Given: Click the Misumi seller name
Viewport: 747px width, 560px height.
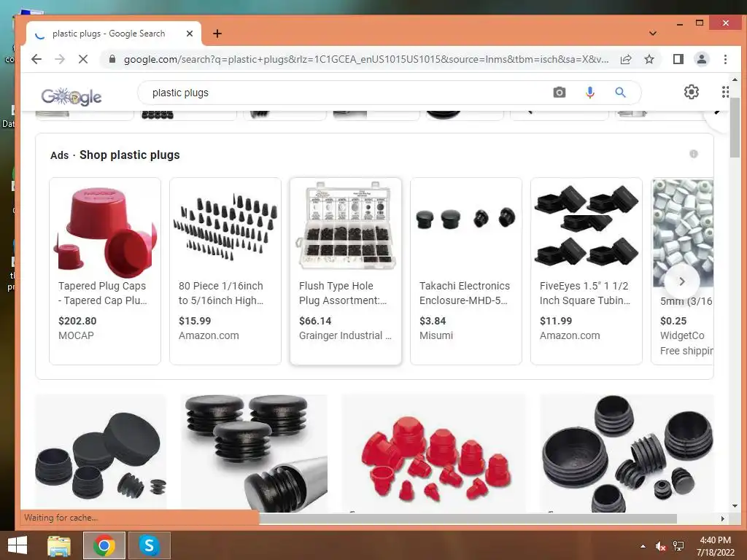Looking at the screenshot, I should click(x=436, y=335).
